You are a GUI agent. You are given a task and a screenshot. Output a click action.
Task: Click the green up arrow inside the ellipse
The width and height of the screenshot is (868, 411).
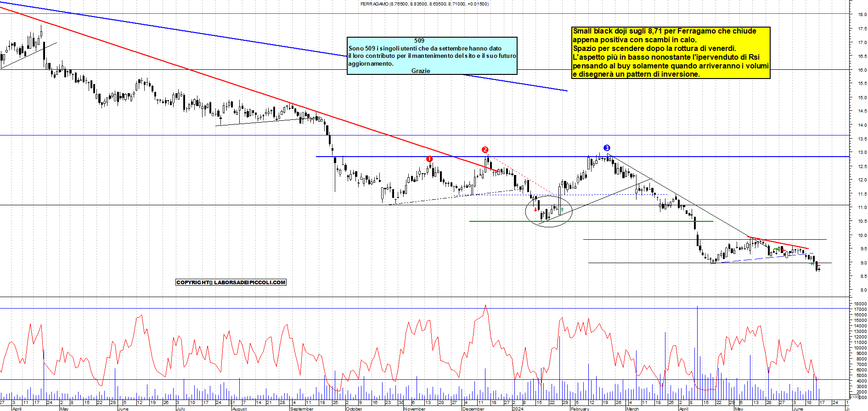point(562,209)
